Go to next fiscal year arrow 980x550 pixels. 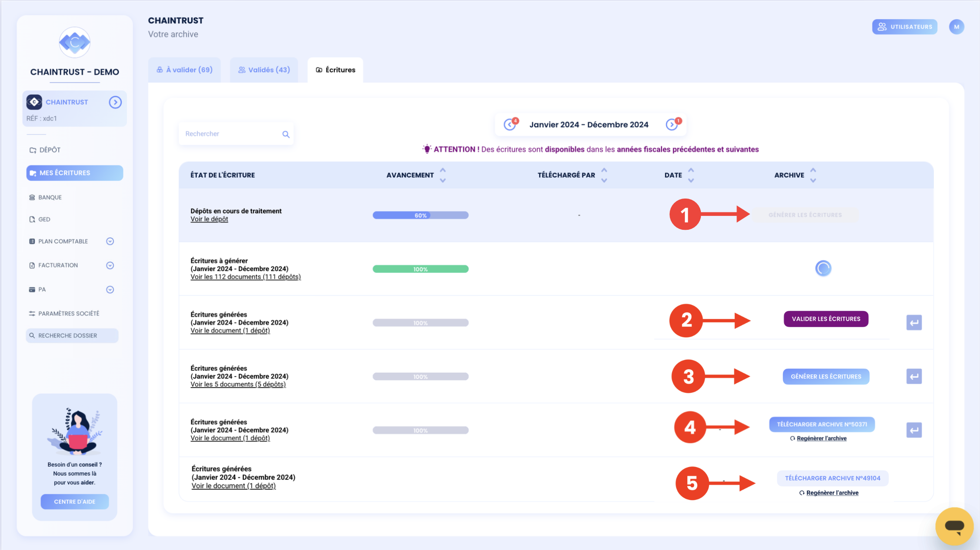coord(672,125)
